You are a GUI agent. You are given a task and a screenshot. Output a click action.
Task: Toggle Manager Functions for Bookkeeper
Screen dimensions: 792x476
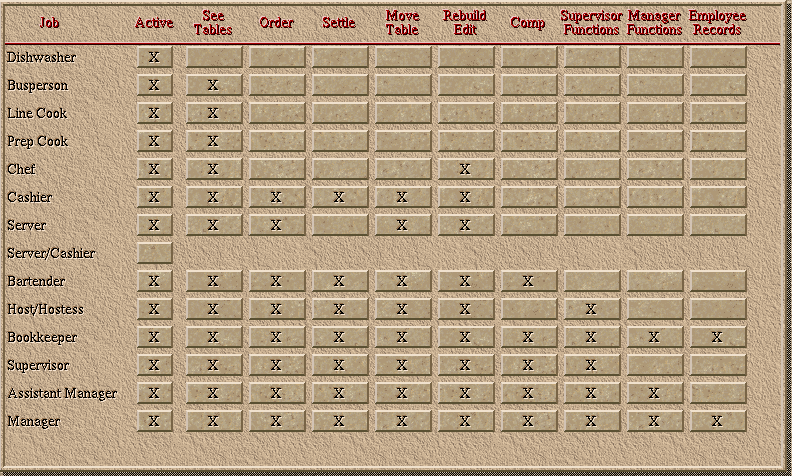[654, 337]
